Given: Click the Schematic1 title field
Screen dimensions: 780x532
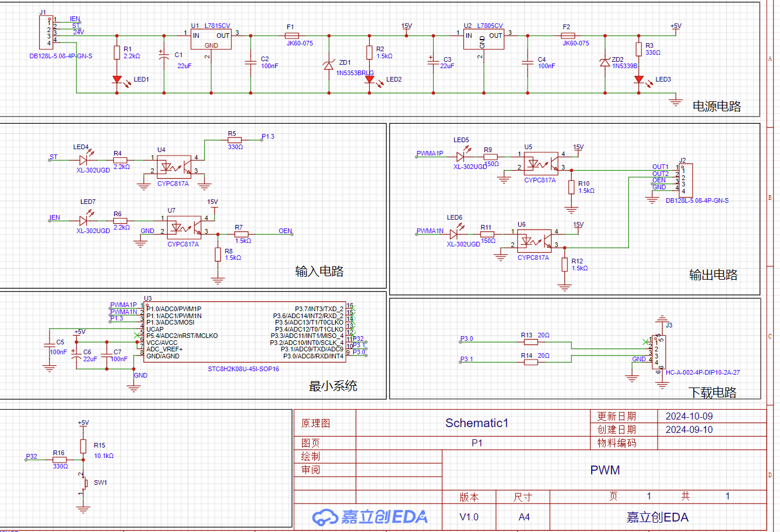Looking at the screenshot, I should pyautogui.click(x=477, y=423).
